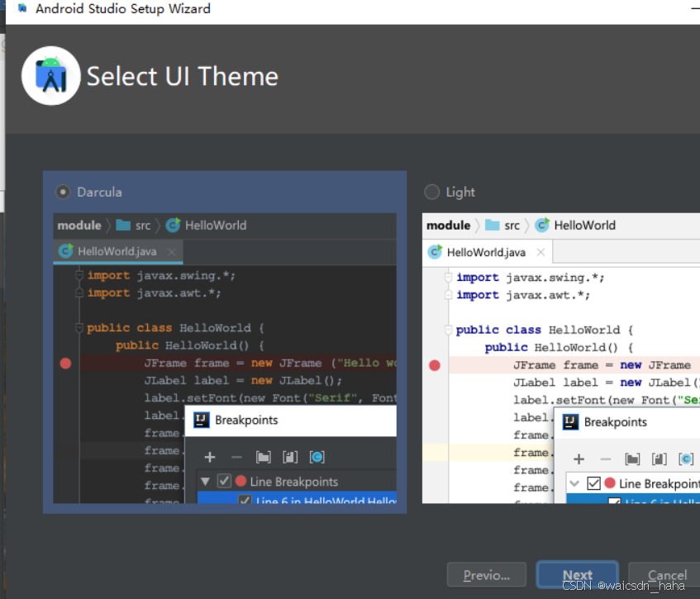Toggle Line Breakpoints checkbox in Light preview
Image resolution: width=700 pixels, height=599 pixels.
(x=593, y=483)
